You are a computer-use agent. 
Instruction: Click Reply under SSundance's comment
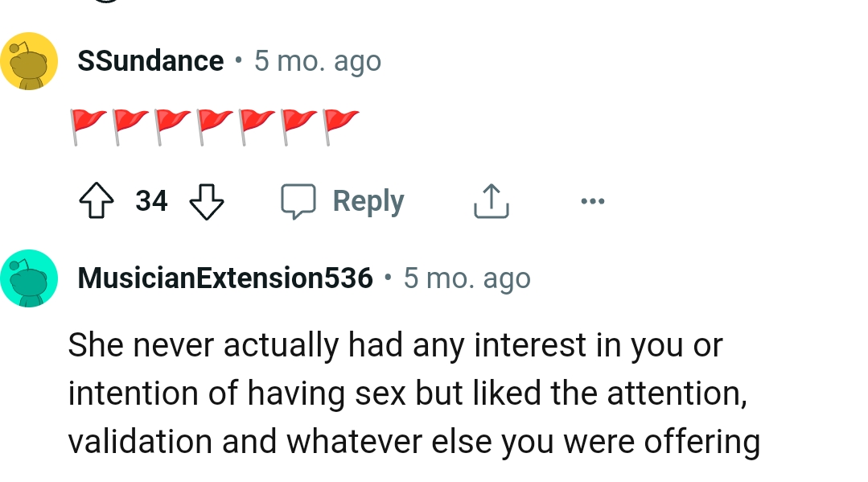click(x=368, y=201)
